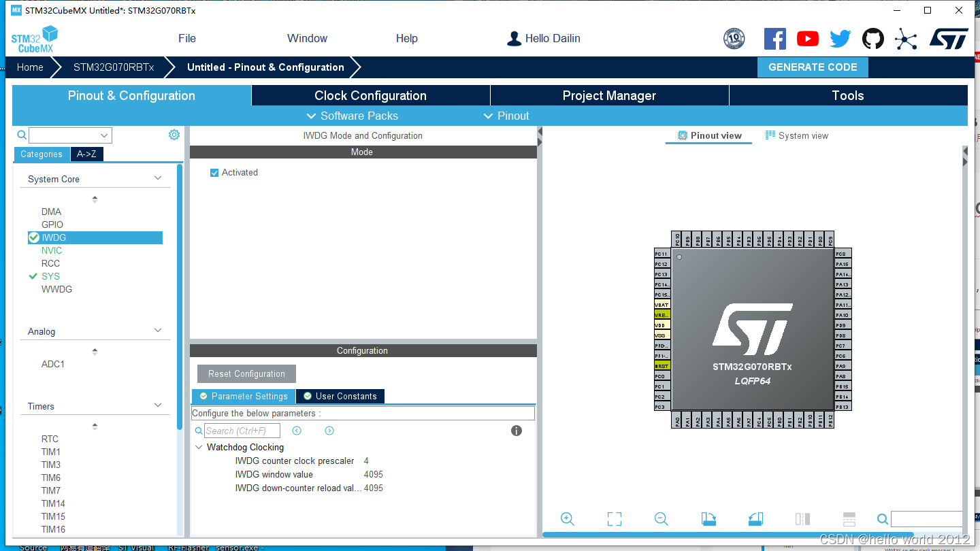The height and width of the screenshot is (551, 980).
Task: Click the IWDG counter clock prescaler value
Action: 366,461
